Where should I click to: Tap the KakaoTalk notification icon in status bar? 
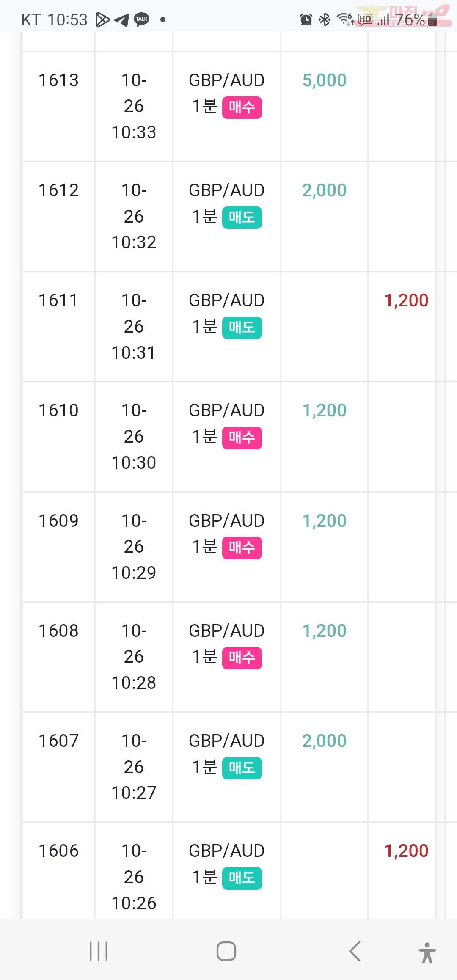(x=142, y=19)
